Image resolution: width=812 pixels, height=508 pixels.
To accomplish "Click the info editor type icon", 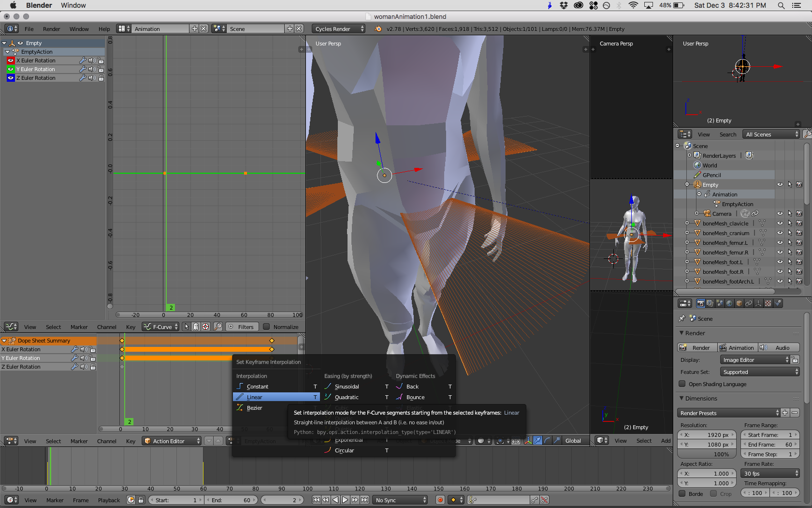I will 11,29.
